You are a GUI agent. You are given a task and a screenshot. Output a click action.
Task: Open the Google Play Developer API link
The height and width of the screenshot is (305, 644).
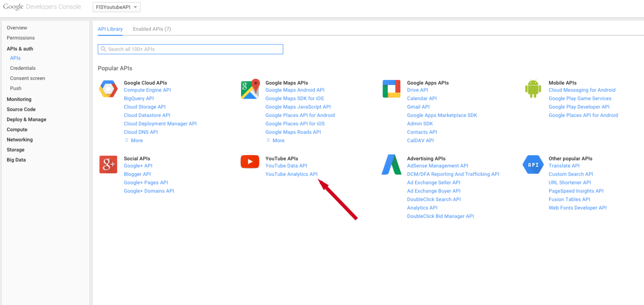[579, 107]
